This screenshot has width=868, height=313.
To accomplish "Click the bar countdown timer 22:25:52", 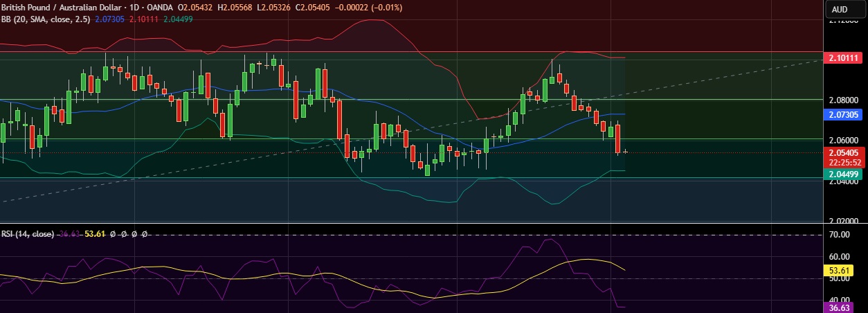I will pos(843,161).
